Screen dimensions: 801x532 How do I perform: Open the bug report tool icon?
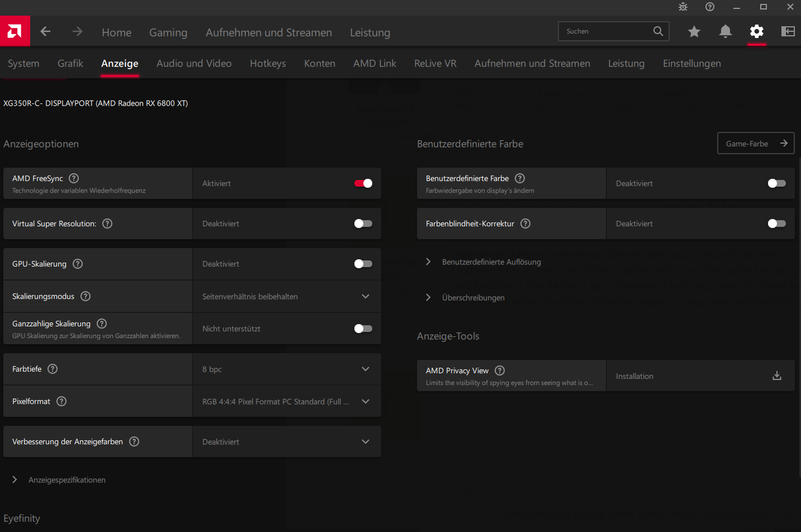point(683,7)
